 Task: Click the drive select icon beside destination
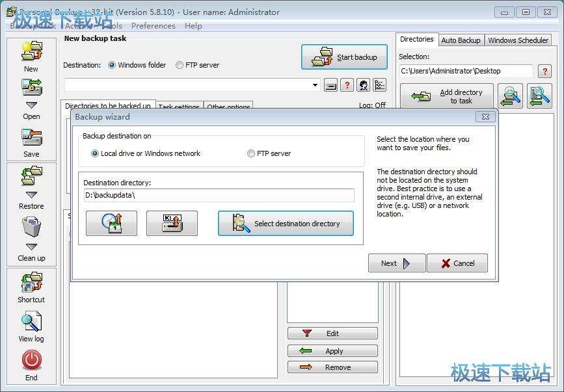click(330, 86)
